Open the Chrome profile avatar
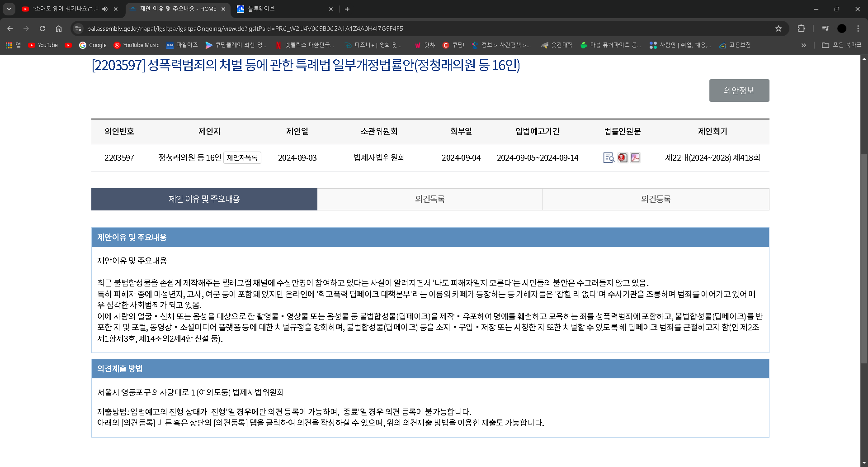Screen dimensions: 868x467 (842, 29)
